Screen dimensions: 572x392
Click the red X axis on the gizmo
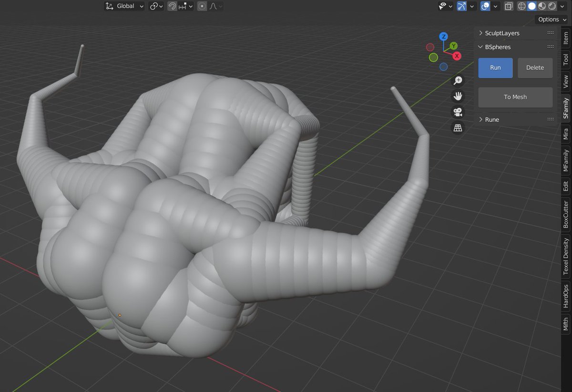tap(457, 56)
